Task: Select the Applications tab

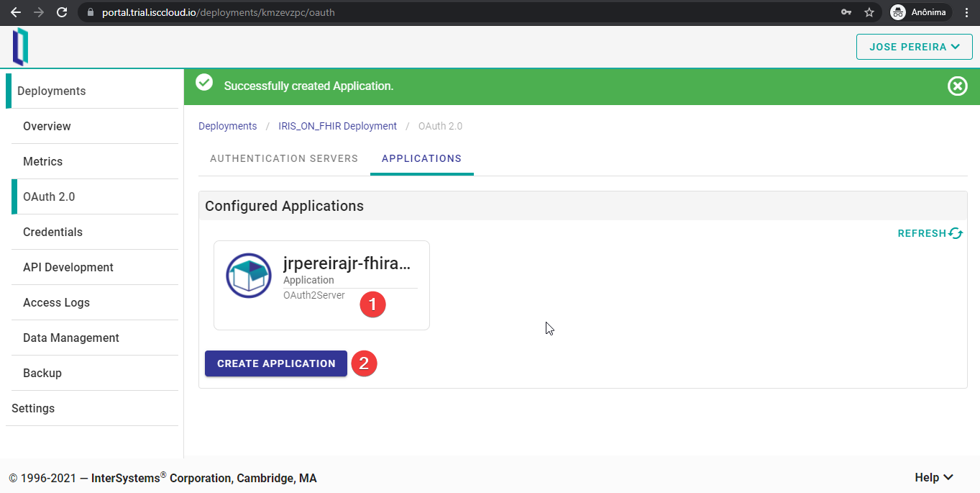Action: pos(422,158)
